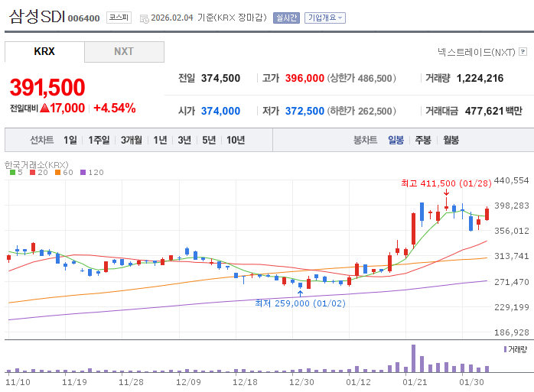
Task: Click the 넥스트레이드(NXT) link
Action: pos(476,52)
